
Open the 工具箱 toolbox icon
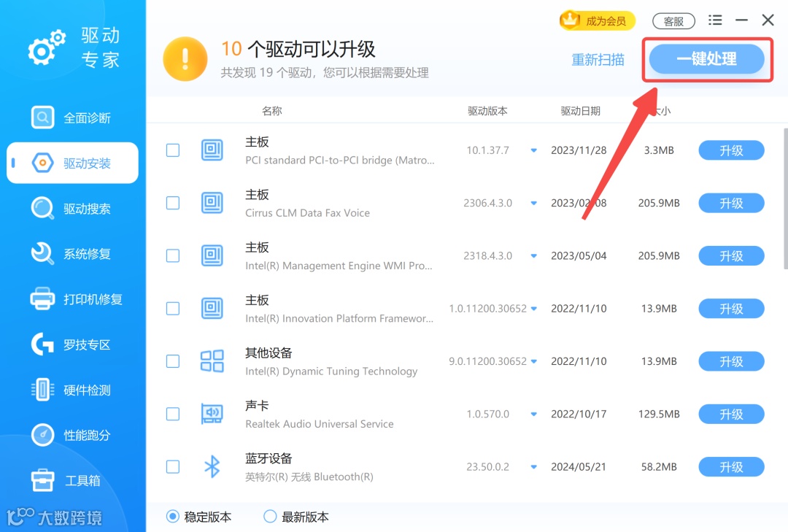pyautogui.click(x=43, y=480)
